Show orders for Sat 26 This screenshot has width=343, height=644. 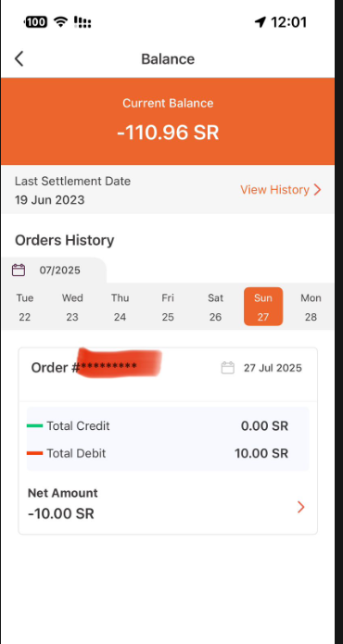pos(215,308)
